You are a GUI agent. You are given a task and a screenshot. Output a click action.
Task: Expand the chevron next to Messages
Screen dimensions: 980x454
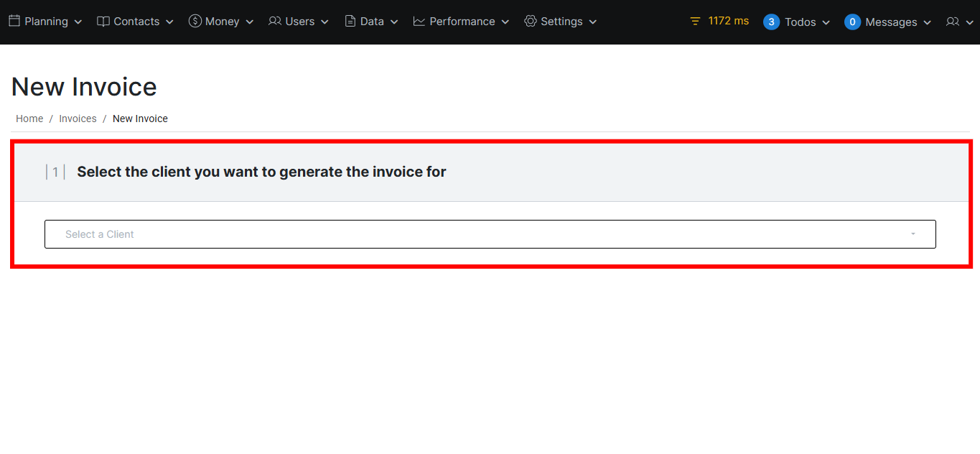(x=927, y=23)
